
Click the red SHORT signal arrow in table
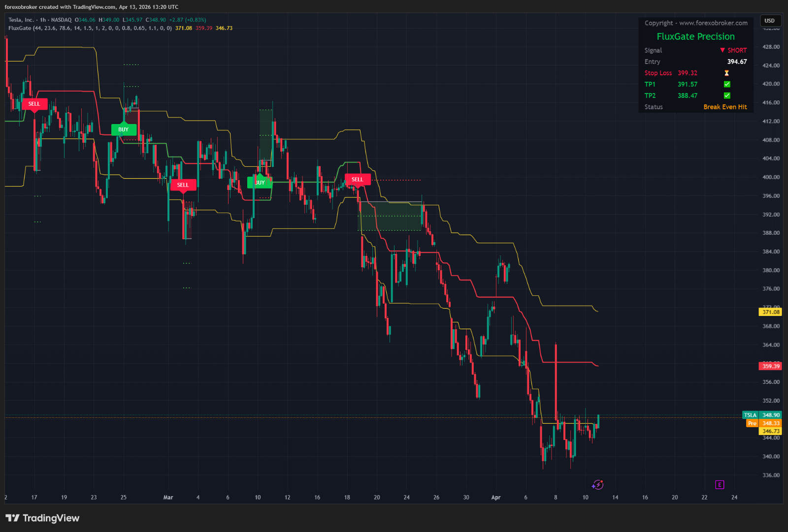722,50
